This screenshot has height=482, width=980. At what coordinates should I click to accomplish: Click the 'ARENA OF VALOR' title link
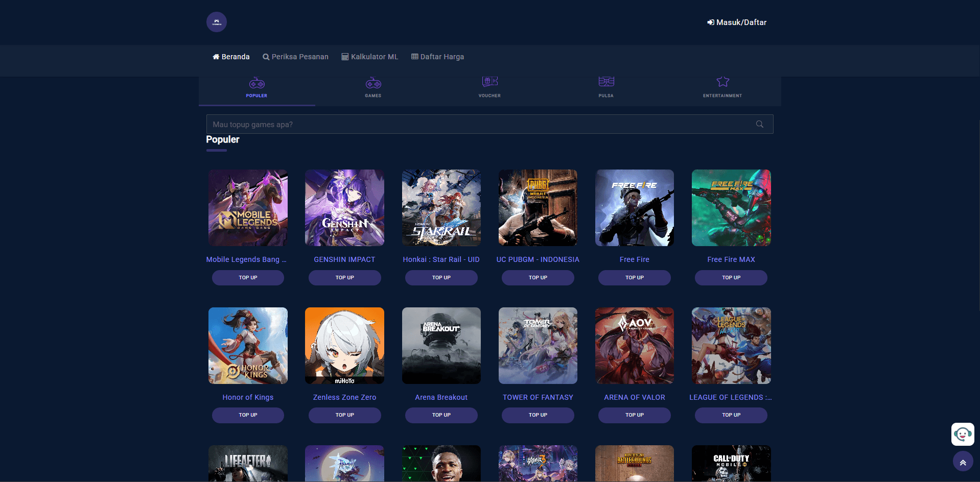coord(635,397)
